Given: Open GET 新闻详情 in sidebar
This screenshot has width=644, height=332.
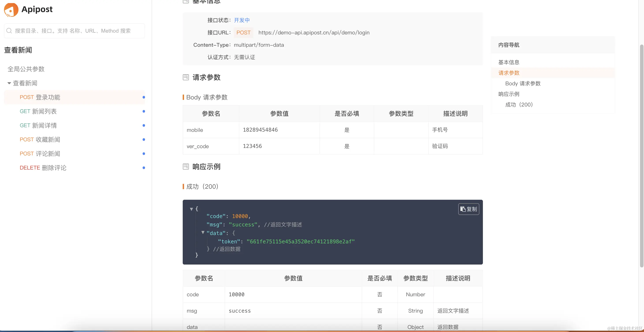Looking at the screenshot, I should 38,125.
